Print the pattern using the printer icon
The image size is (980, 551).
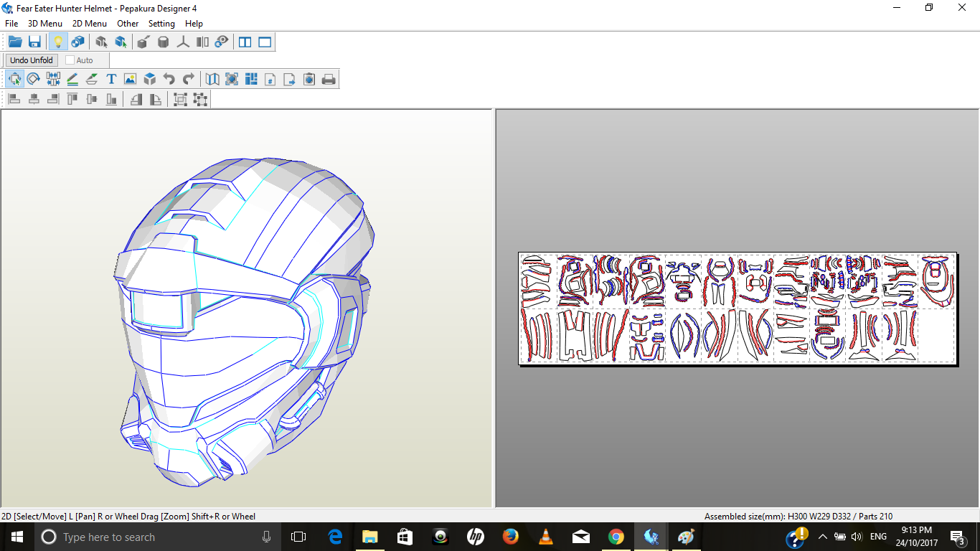coord(329,79)
